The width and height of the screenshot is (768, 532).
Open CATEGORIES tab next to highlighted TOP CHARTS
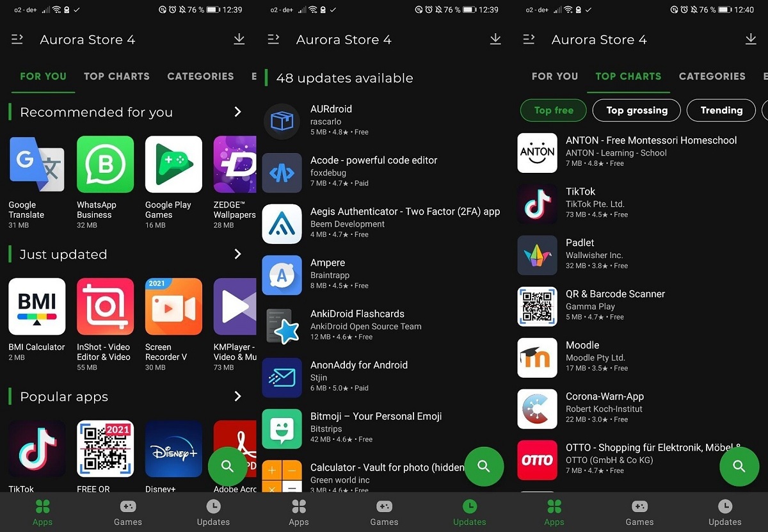click(x=712, y=76)
